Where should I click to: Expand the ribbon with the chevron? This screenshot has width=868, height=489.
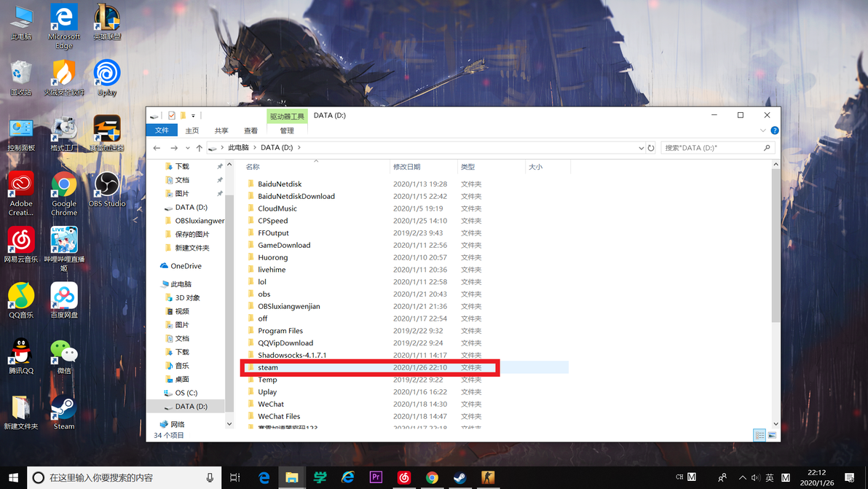point(763,130)
